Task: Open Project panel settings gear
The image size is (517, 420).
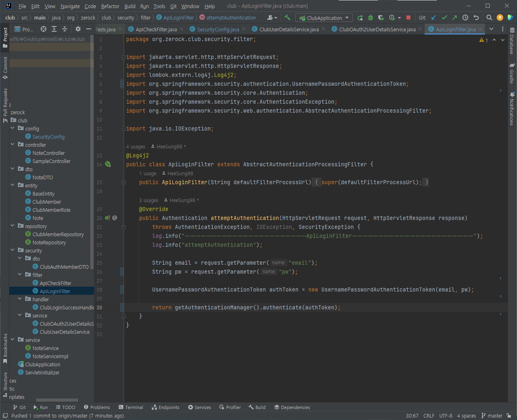Action: coord(78,29)
